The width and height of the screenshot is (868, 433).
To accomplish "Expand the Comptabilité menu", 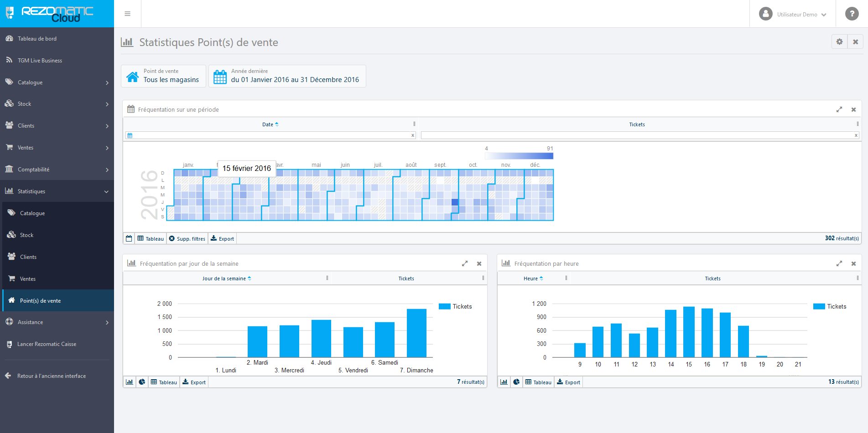I will tap(57, 170).
